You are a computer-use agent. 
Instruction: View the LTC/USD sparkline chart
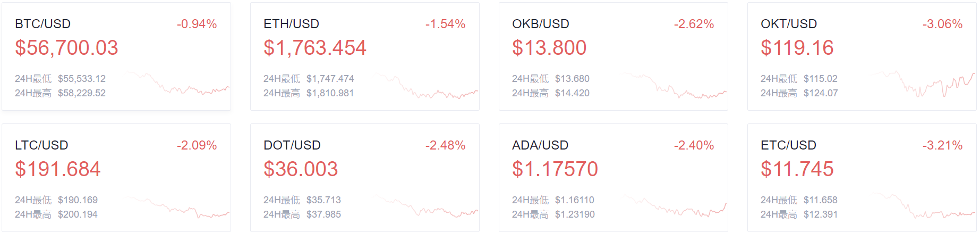point(178,206)
